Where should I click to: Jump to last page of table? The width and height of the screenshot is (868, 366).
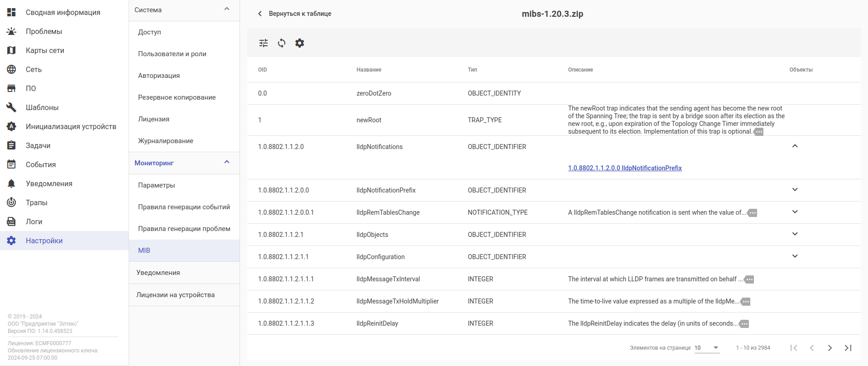click(848, 348)
